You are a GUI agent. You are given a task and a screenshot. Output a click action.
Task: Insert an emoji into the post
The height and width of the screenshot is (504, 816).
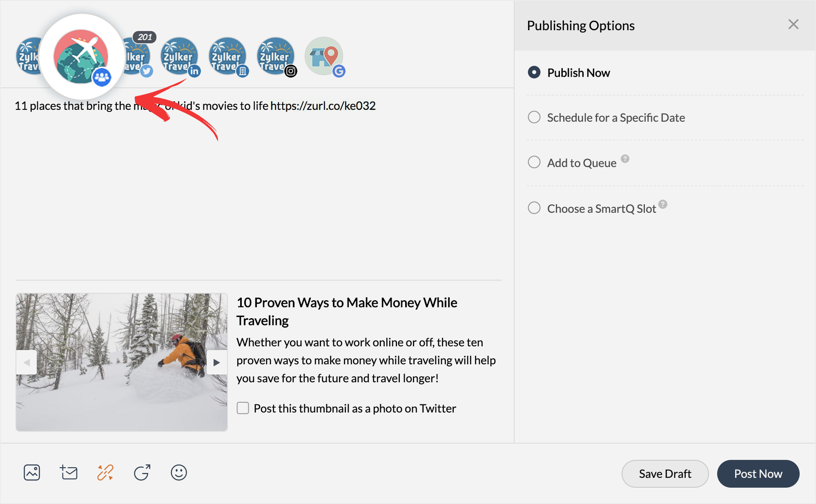pos(178,473)
